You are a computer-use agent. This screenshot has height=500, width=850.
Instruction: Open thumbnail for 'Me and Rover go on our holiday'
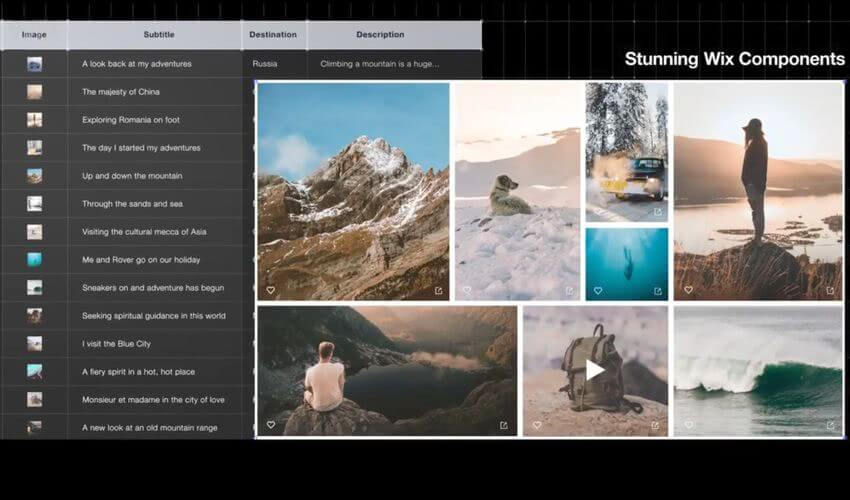pos(35,260)
